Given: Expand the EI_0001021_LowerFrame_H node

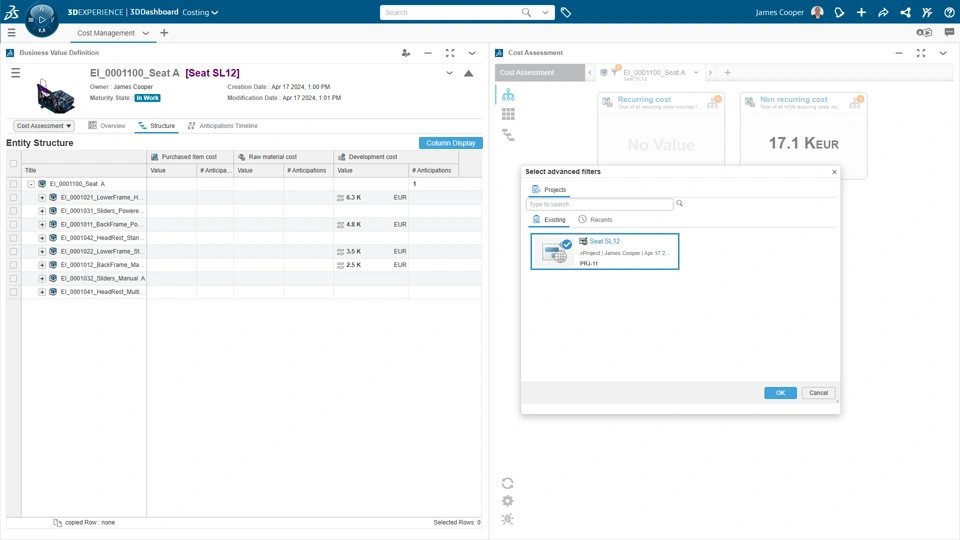Looking at the screenshot, I should (x=42, y=197).
